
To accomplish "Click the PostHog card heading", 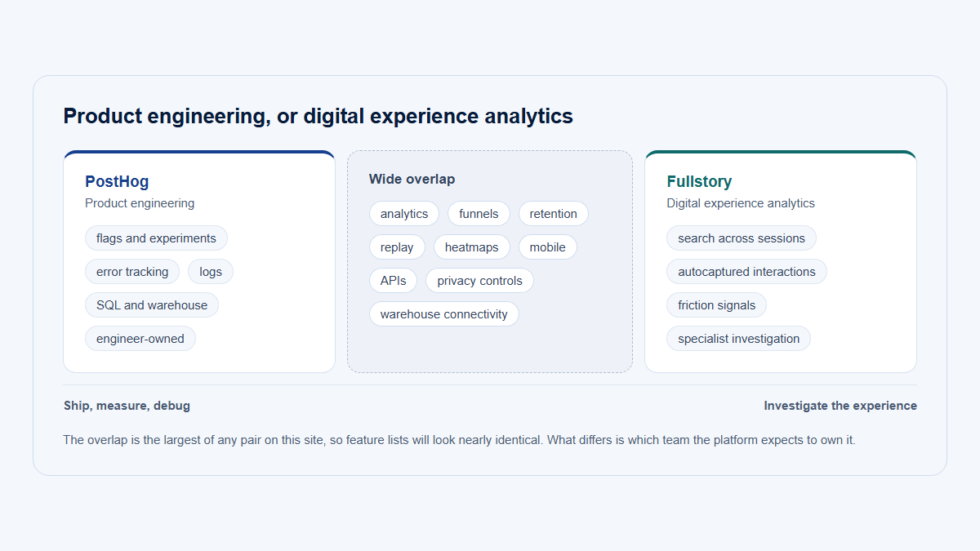I will [117, 182].
